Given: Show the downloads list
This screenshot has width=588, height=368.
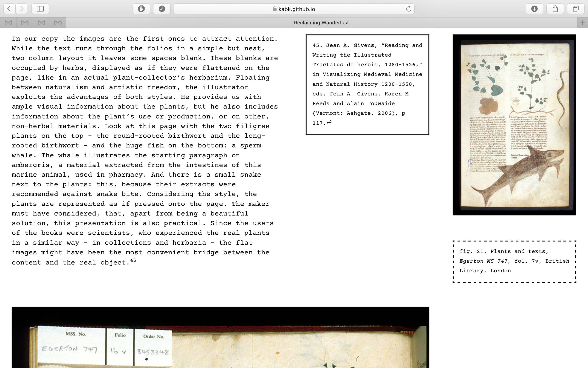Looking at the screenshot, I should (534, 9).
